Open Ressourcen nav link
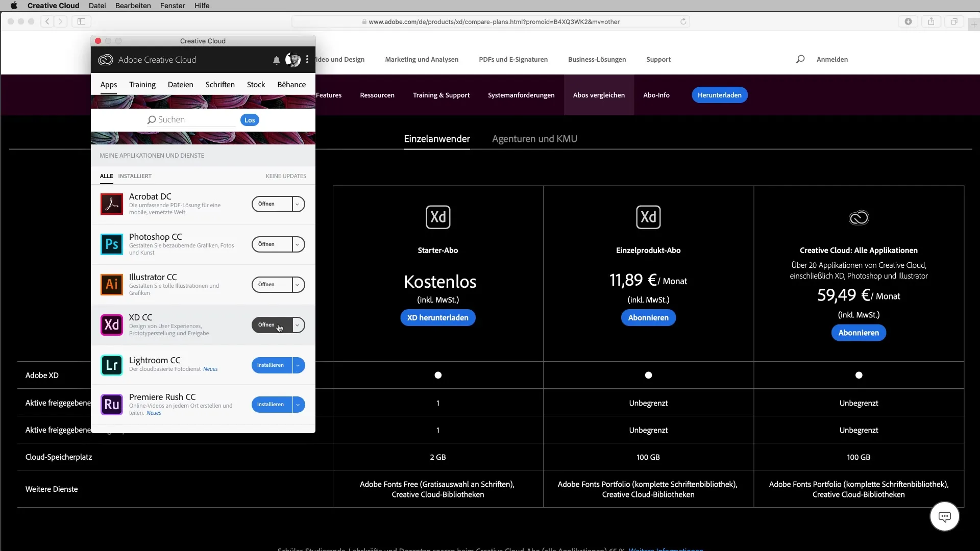Viewport: 980px width, 551px height. 377,95
